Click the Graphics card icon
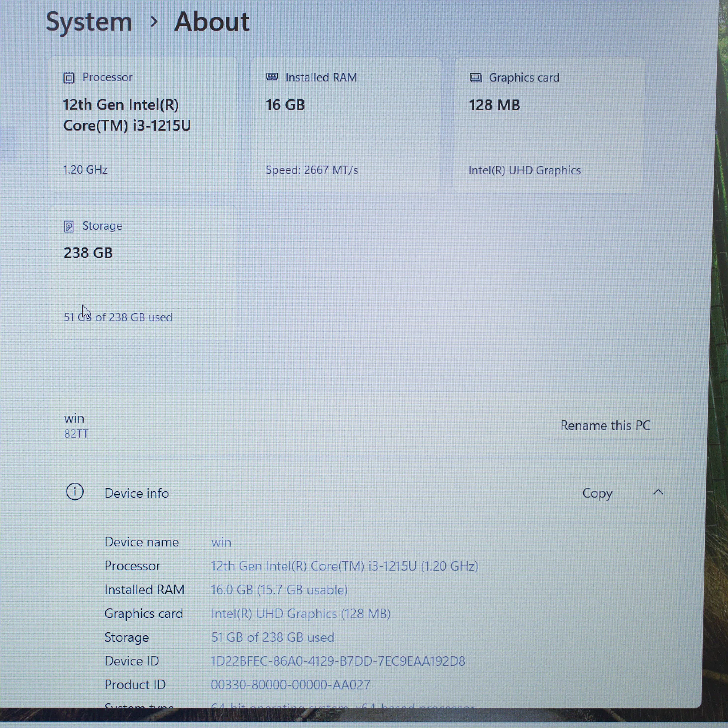 point(475,78)
